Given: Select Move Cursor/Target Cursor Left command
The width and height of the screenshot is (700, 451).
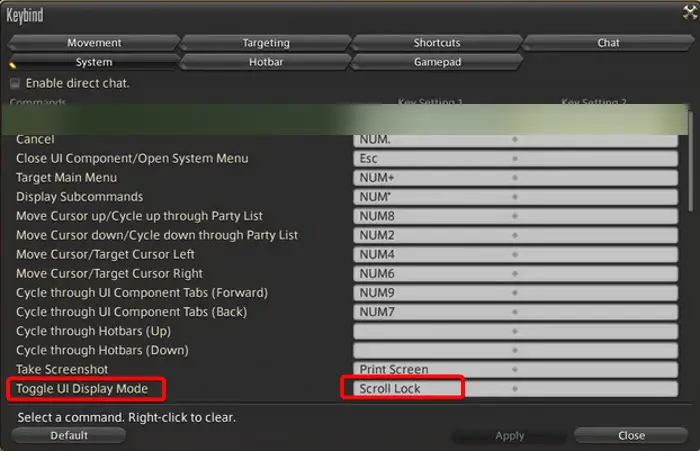Looking at the screenshot, I should coord(105,255).
